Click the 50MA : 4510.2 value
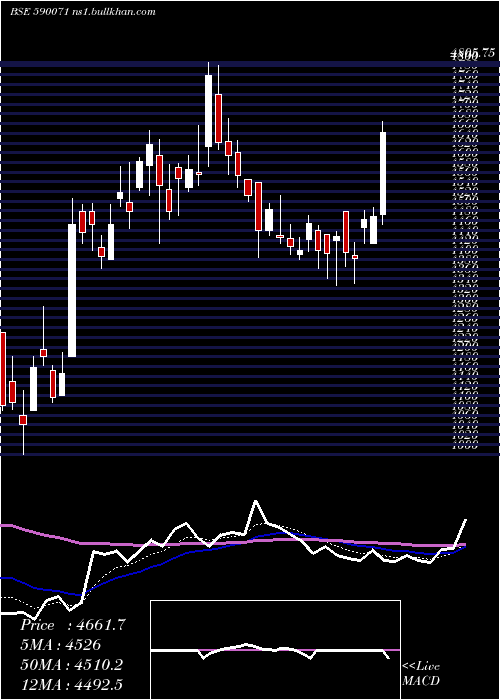Image resolution: width=500 pixels, height=700 pixels. coord(71,665)
